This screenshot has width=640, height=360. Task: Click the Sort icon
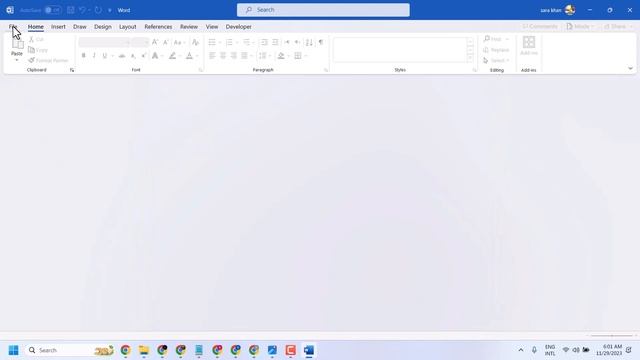tap(309, 42)
